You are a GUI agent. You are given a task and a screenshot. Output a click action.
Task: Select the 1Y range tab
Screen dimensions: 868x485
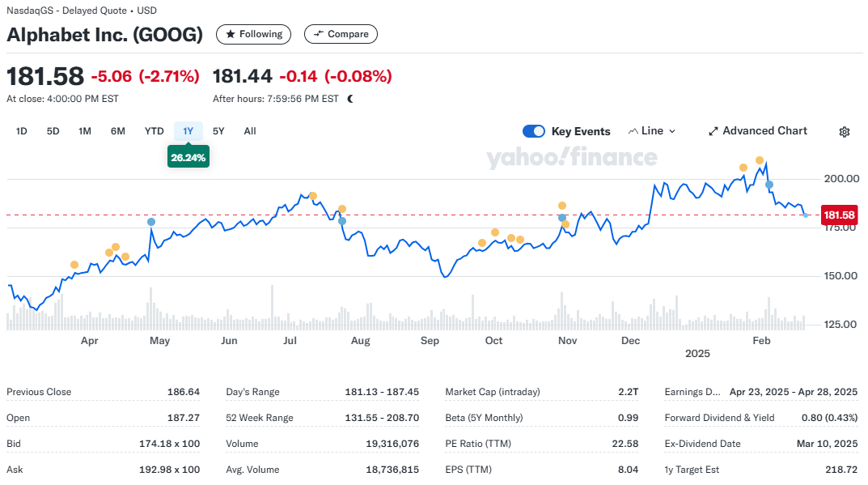pyautogui.click(x=188, y=131)
